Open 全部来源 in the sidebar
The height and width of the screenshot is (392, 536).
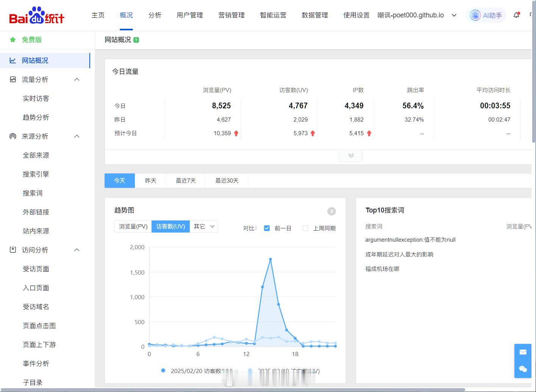(x=36, y=155)
